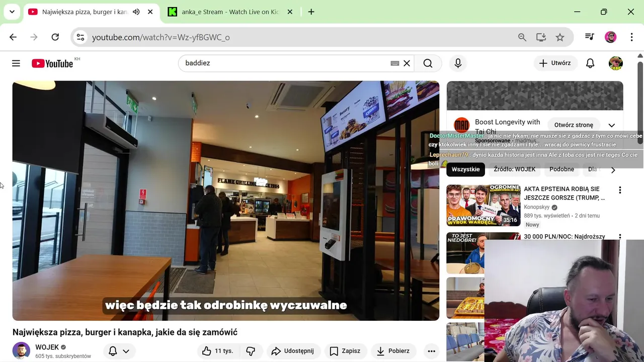Expand the Tai Chi ad chevron
The width and height of the screenshot is (644, 362).
click(x=612, y=125)
